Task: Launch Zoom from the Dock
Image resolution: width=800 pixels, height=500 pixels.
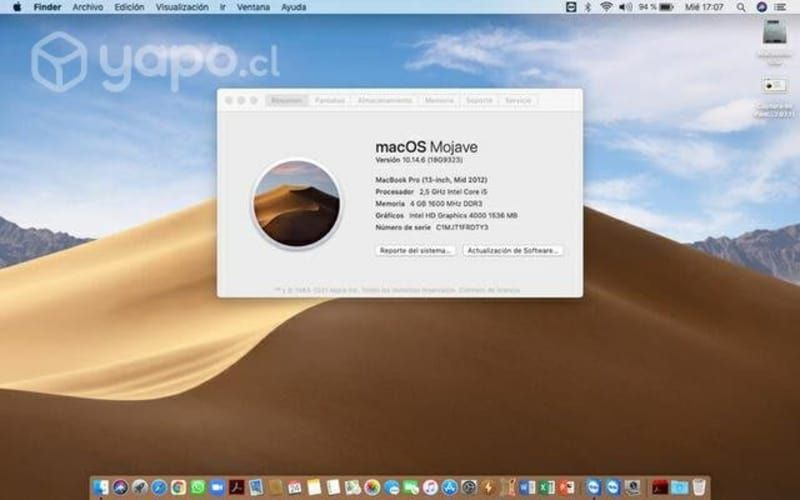Action: (217, 487)
